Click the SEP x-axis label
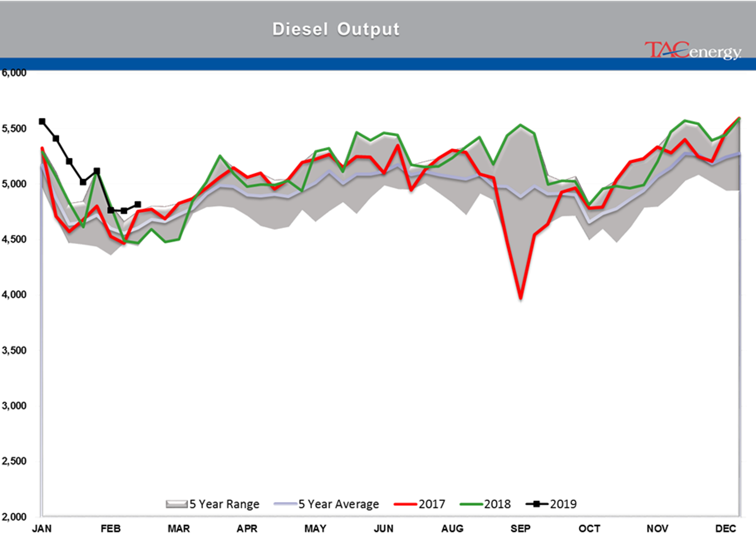Screen dimensions: 756x548 click(x=520, y=529)
